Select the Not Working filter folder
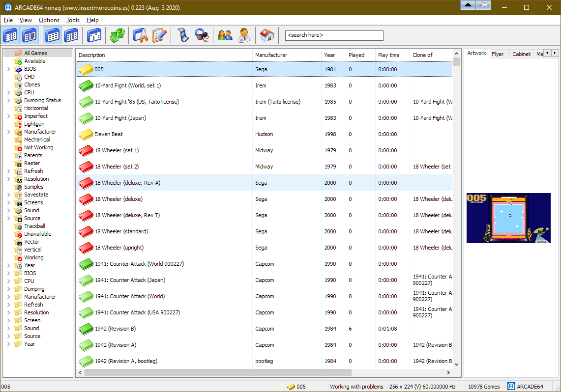This screenshot has width=561, height=392. (39, 147)
